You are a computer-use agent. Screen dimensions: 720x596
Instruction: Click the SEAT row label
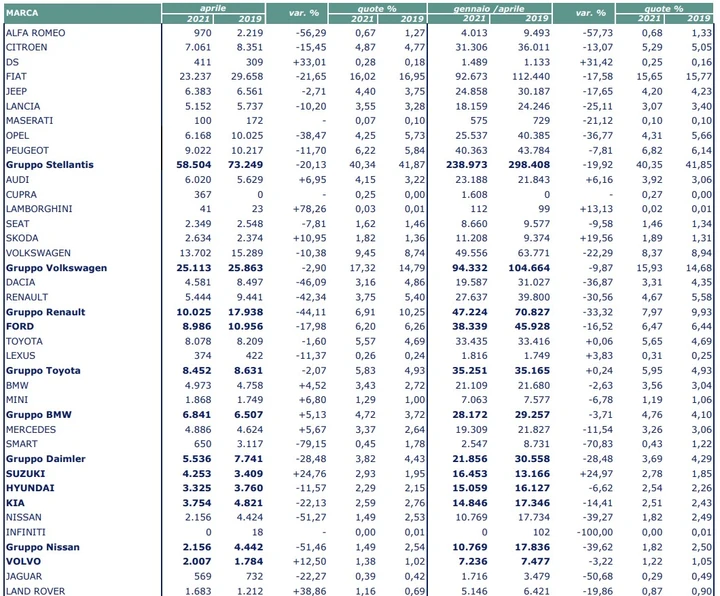tap(17, 224)
